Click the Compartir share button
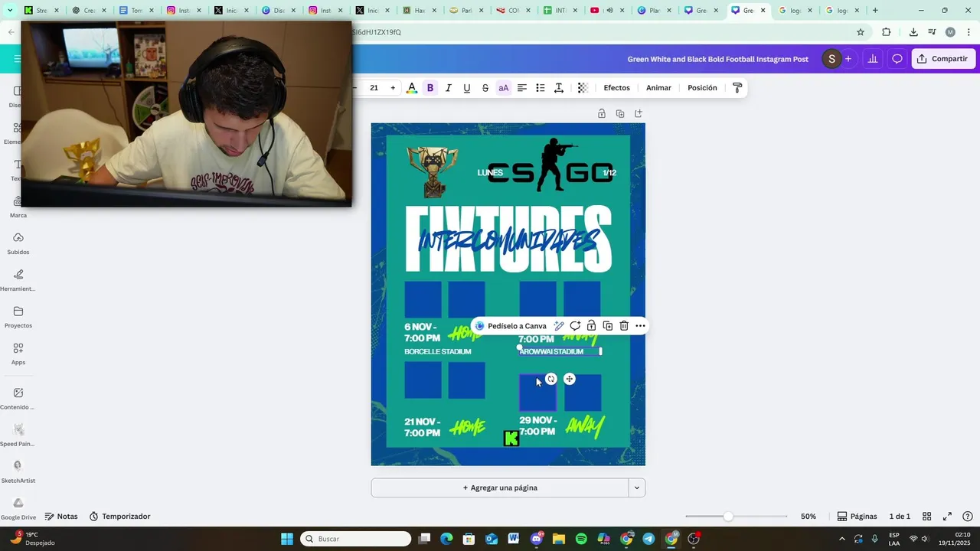Viewport: 980px width, 551px height. (x=943, y=59)
